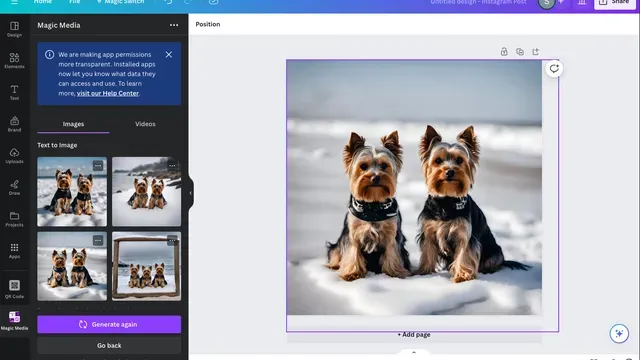The height and width of the screenshot is (360, 640).
Task: Expand the page thumbnails chevron at bottom
Action: (x=414, y=352)
